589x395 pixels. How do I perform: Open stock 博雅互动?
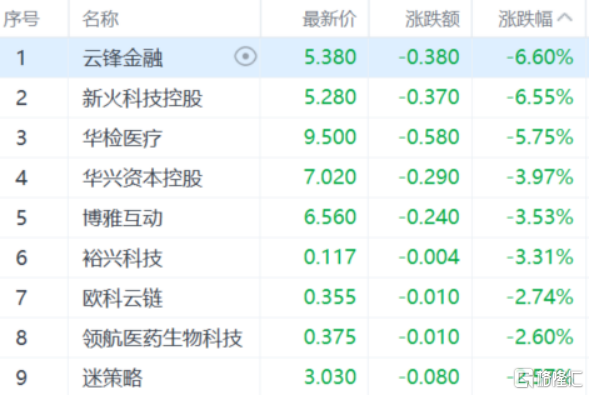pos(122,218)
